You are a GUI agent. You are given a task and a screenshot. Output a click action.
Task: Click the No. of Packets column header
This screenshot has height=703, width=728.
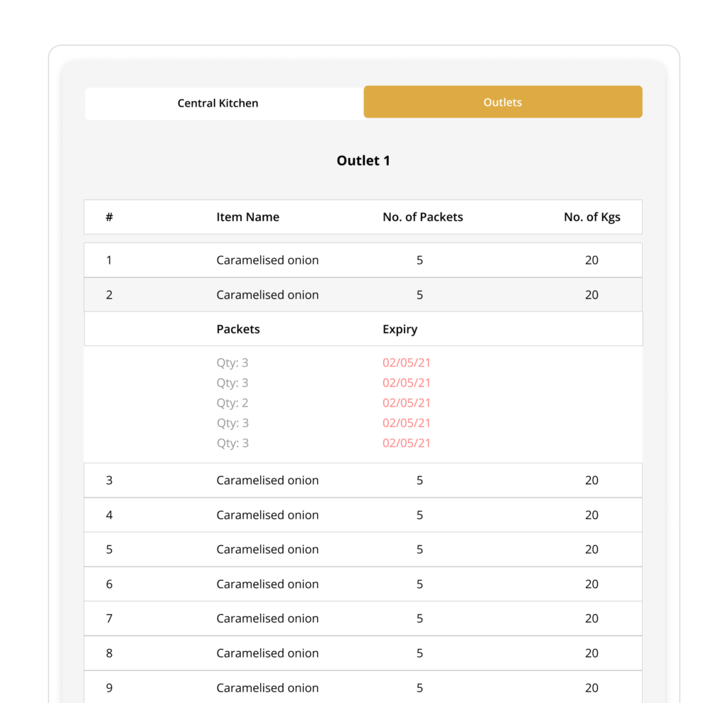(x=422, y=217)
